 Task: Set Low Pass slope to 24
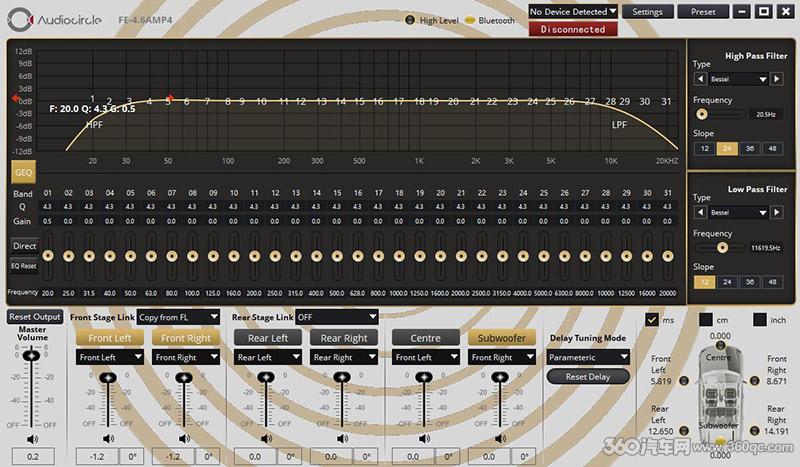pyautogui.click(x=727, y=282)
